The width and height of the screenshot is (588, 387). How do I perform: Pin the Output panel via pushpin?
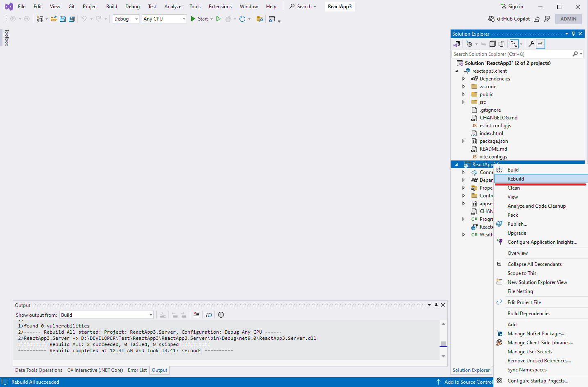coord(436,305)
